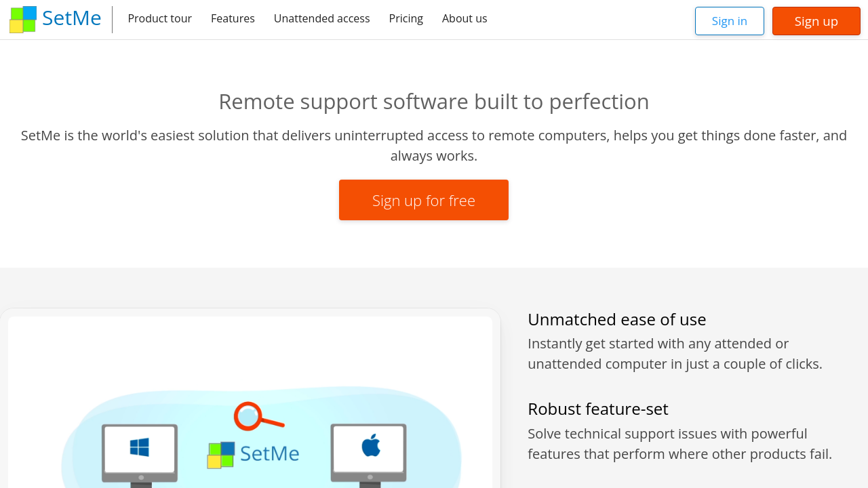
Task: Select the Unmatched ease of use heading
Action: tap(616, 319)
